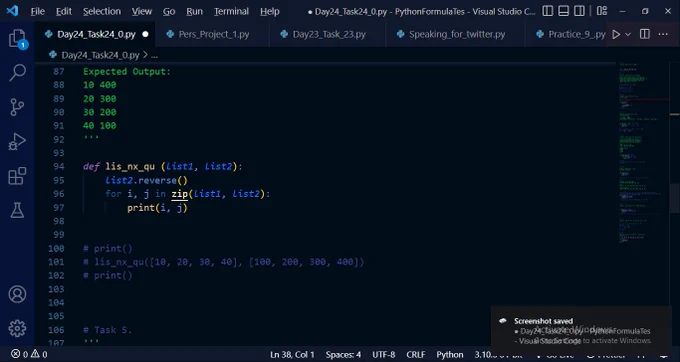Open the Selection menu
This screenshot has width=680, height=362.
pos(102,12)
